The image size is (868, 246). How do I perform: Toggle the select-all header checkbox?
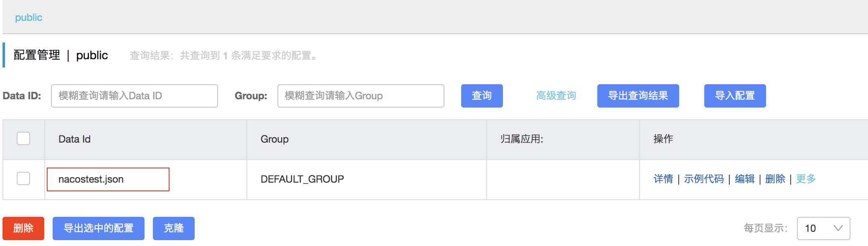tap(23, 138)
